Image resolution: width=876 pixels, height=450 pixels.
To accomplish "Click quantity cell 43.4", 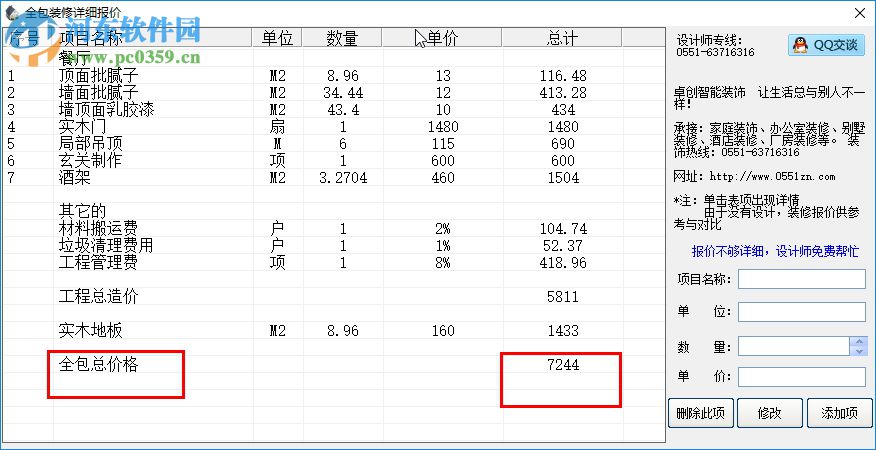I will (x=342, y=110).
